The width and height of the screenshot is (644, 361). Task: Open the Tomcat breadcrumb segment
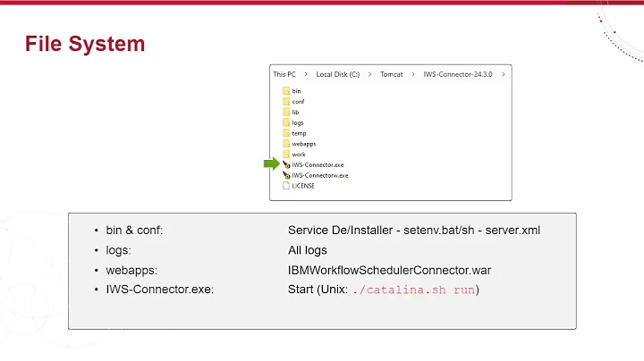392,74
